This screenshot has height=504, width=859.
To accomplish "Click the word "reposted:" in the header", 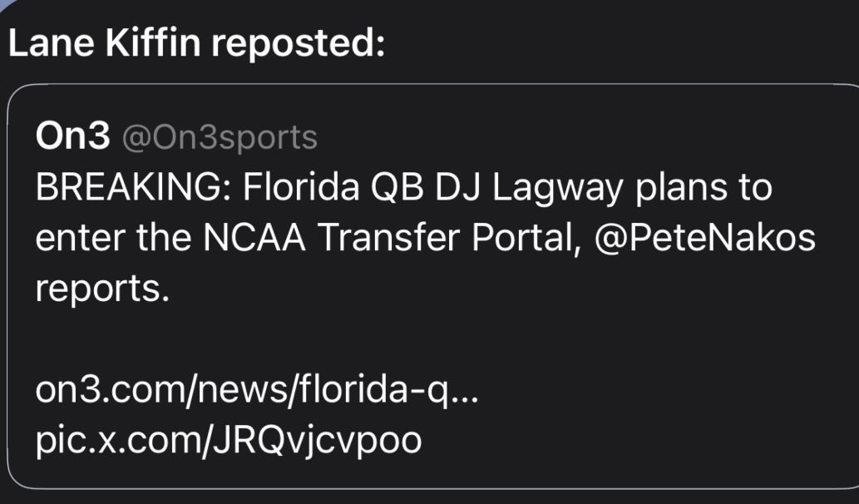I will click(296, 42).
